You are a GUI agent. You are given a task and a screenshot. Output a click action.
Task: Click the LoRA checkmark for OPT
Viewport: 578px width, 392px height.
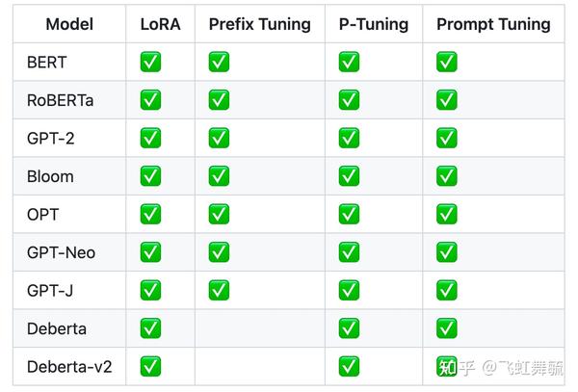tap(150, 214)
